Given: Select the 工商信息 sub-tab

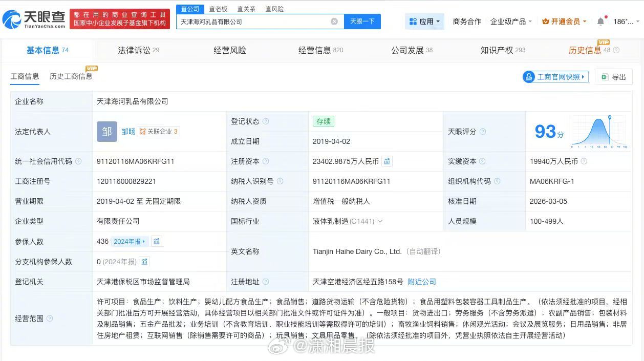Looking at the screenshot, I should click(x=25, y=76).
